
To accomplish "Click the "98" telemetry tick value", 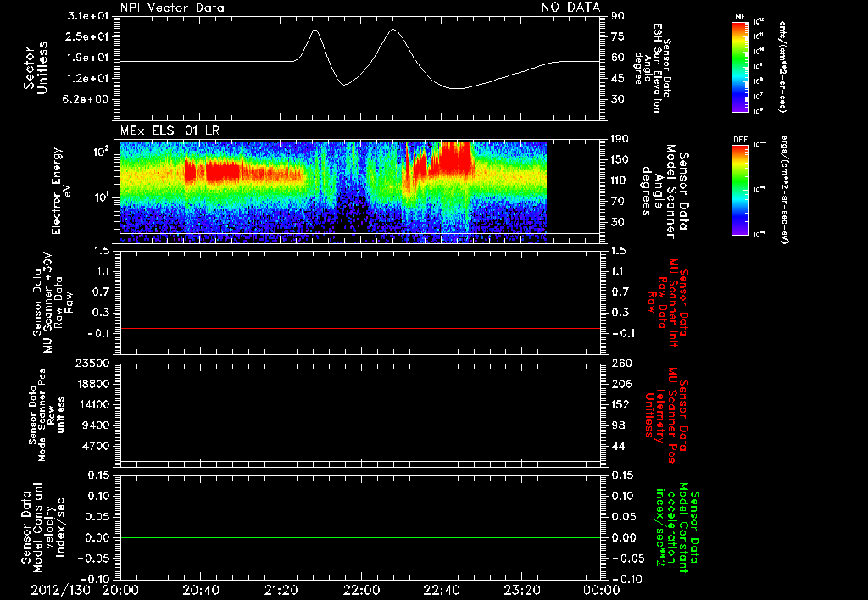I will [x=618, y=425].
